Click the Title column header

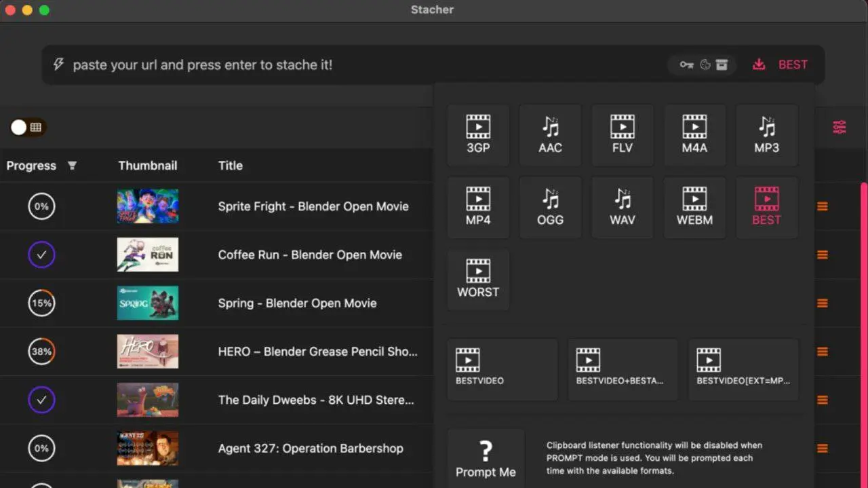(231, 166)
